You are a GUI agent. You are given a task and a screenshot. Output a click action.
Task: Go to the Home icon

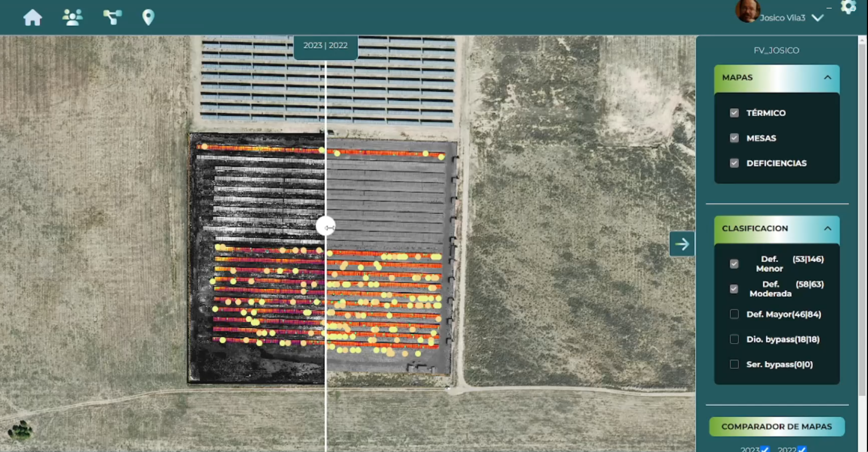point(33,17)
